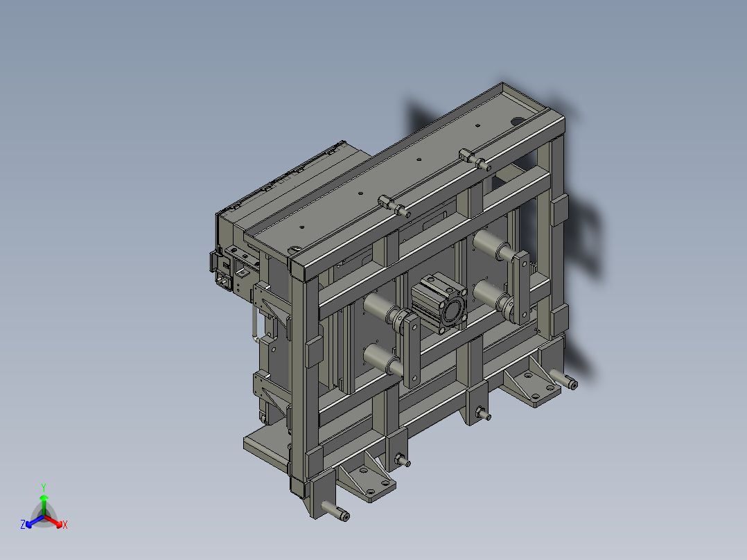This screenshot has height=560, width=747.
Task: Select the square pneumatic cylinder at frame center
Action: click(439, 302)
